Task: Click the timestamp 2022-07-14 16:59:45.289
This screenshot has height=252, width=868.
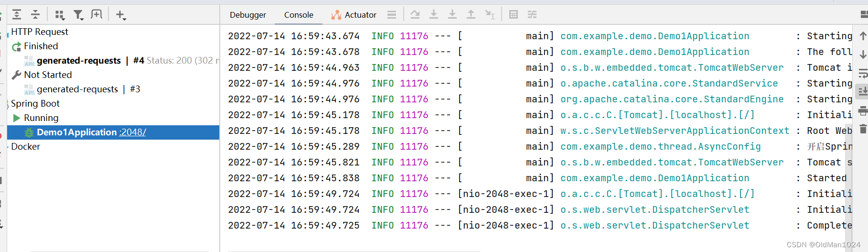Action: point(294,146)
